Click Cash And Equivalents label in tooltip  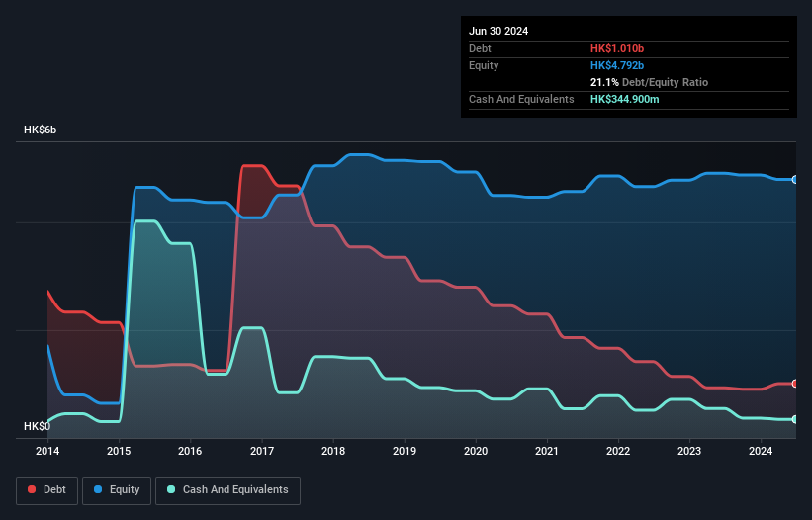(x=521, y=99)
